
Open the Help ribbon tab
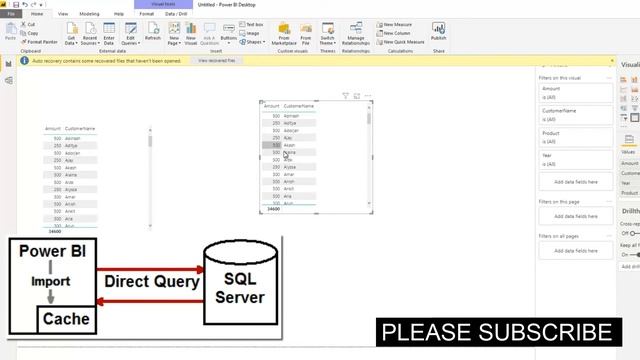(x=119, y=14)
